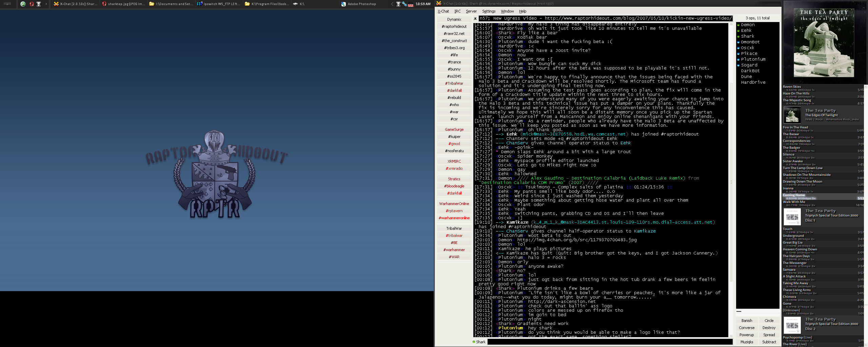
Task: Click the alien-face tray icon
Action: point(398,4)
